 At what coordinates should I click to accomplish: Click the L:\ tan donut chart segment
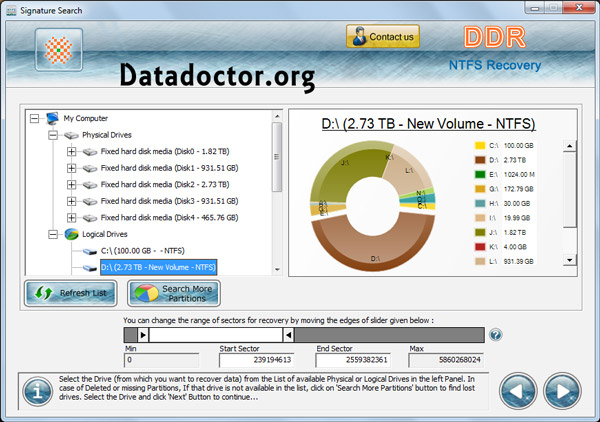click(411, 172)
